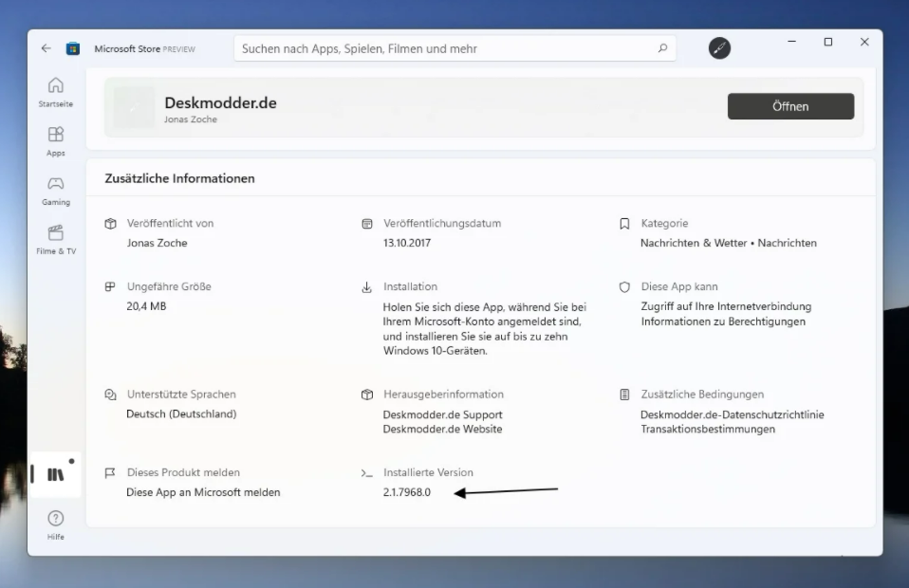Click the Installierte Version terminal icon
This screenshot has height=588, width=909.
367,473
